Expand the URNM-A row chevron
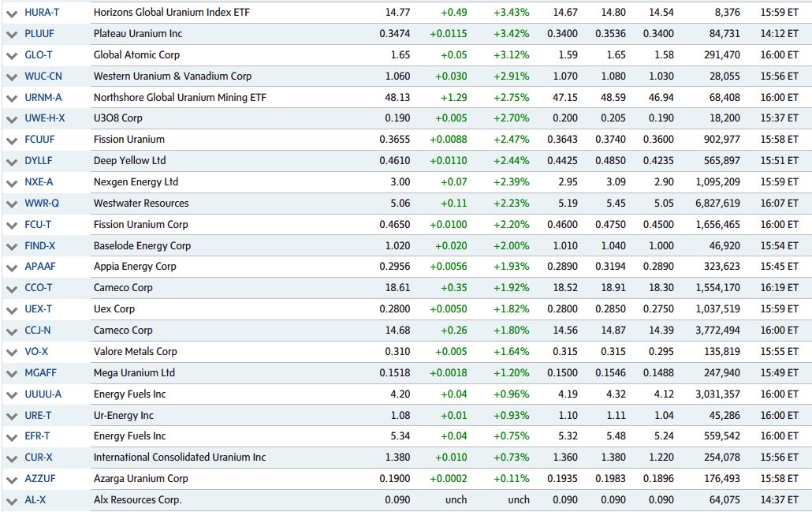Screen dimensions: 812x512 (x=11, y=99)
